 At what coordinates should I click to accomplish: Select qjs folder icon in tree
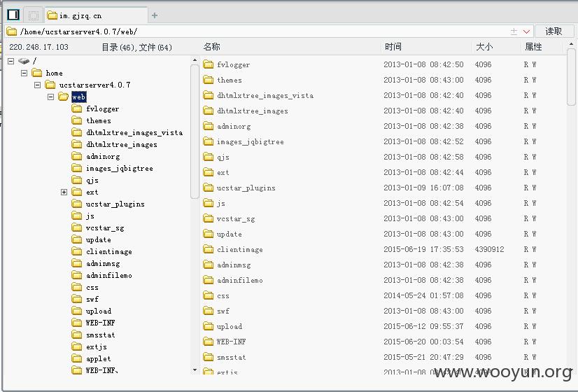77,181
